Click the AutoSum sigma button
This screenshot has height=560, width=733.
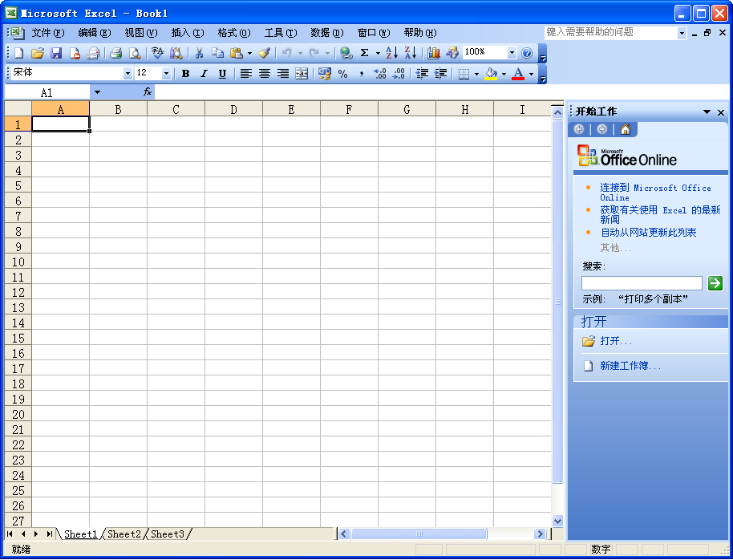(x=365, y=53)
